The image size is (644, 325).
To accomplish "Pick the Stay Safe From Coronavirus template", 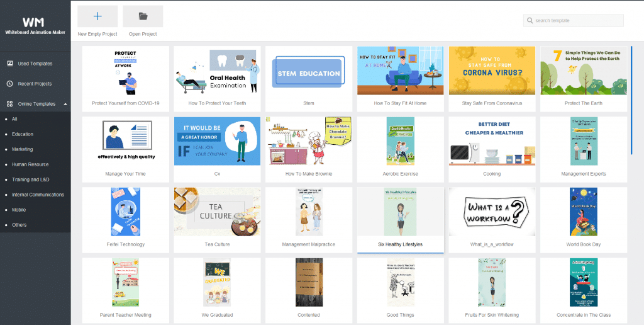I will (x=492, y=71).
